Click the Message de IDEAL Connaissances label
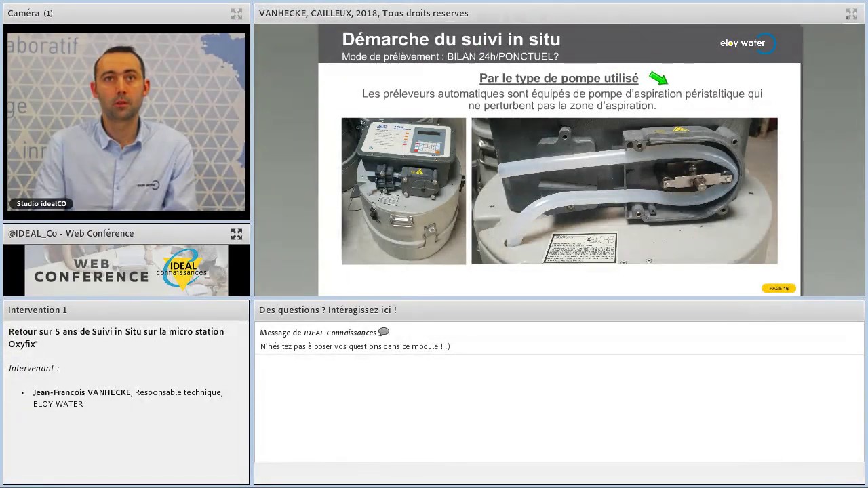This screenshot has height=488, width=868. pyautogui.click(x=318, y=333)
